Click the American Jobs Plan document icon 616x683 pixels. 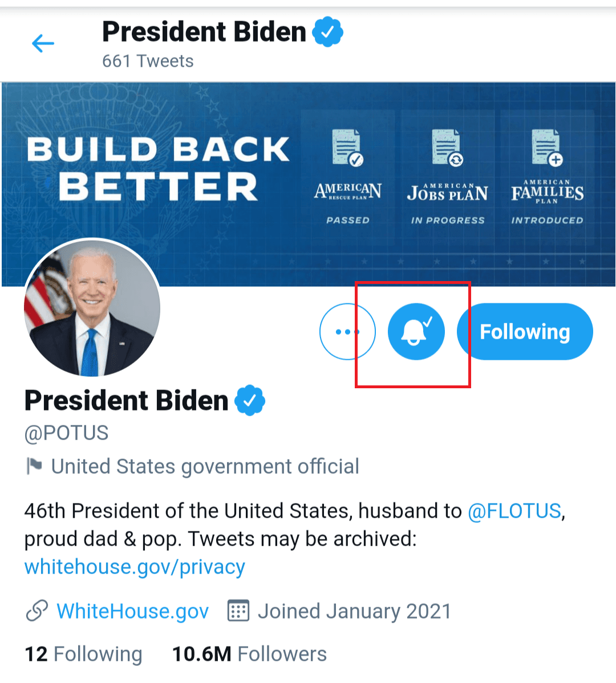[x=447, y=148]
